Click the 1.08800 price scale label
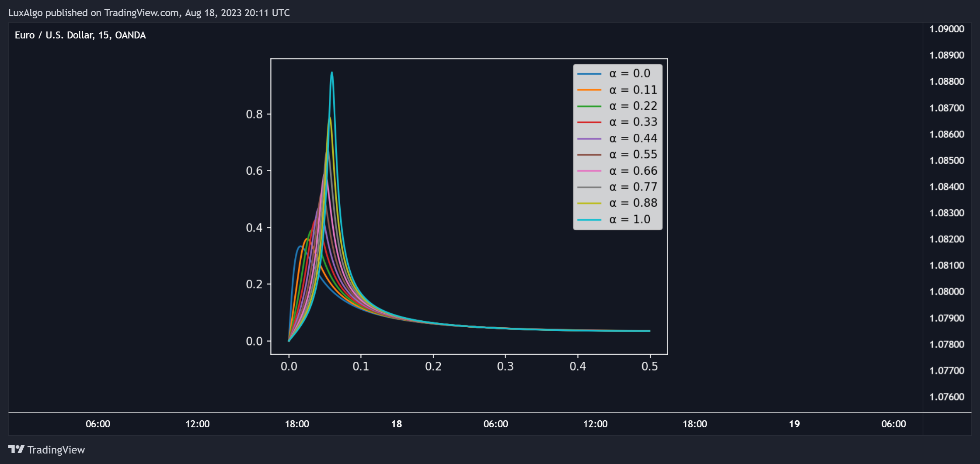980x464 pixels. coord(947,81)
